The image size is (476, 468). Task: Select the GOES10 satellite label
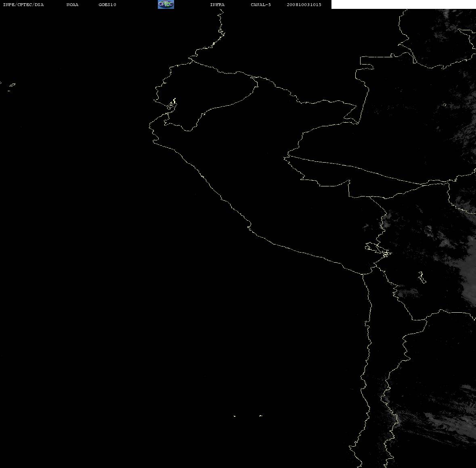point(107,4)
